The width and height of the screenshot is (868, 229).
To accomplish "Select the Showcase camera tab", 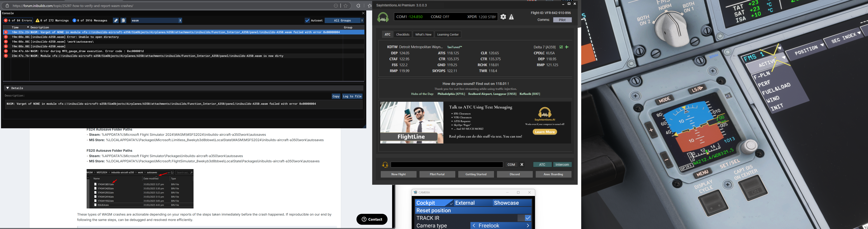I will 512,203.
